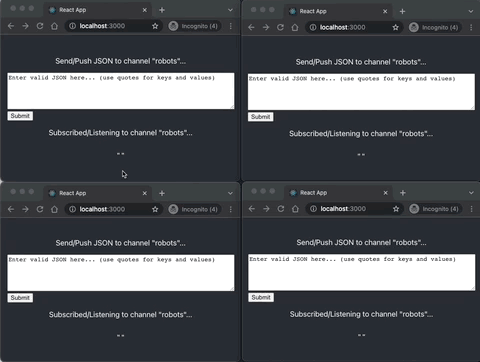
Task: Click forward arrow in bottom-right browser window
Action: coord(266,209)
